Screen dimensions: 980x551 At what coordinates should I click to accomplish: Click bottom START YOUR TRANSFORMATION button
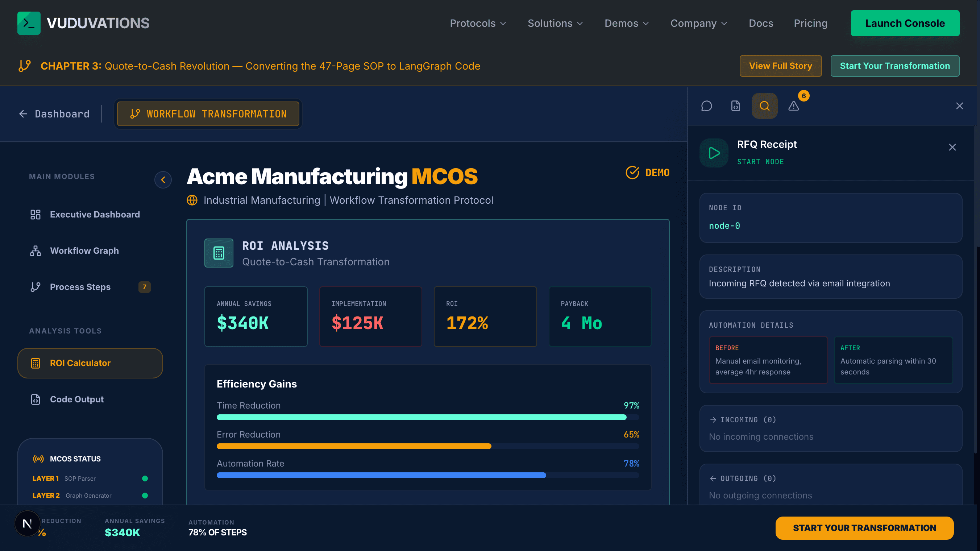[864, 528]
